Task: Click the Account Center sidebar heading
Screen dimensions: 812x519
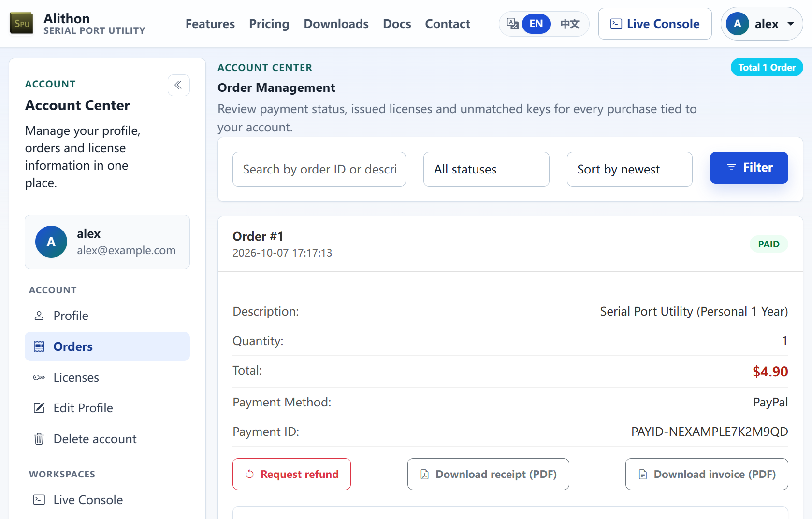Action: [77, 105]
